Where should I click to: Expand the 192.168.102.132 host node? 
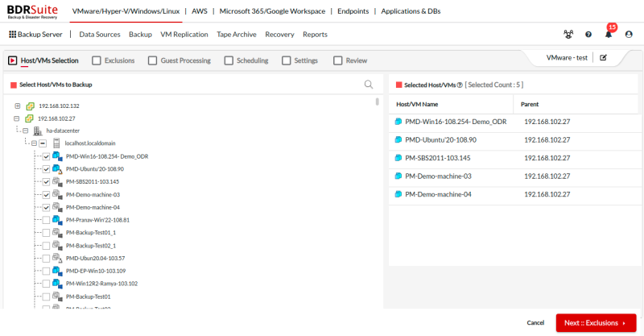[x=18, y=106]
